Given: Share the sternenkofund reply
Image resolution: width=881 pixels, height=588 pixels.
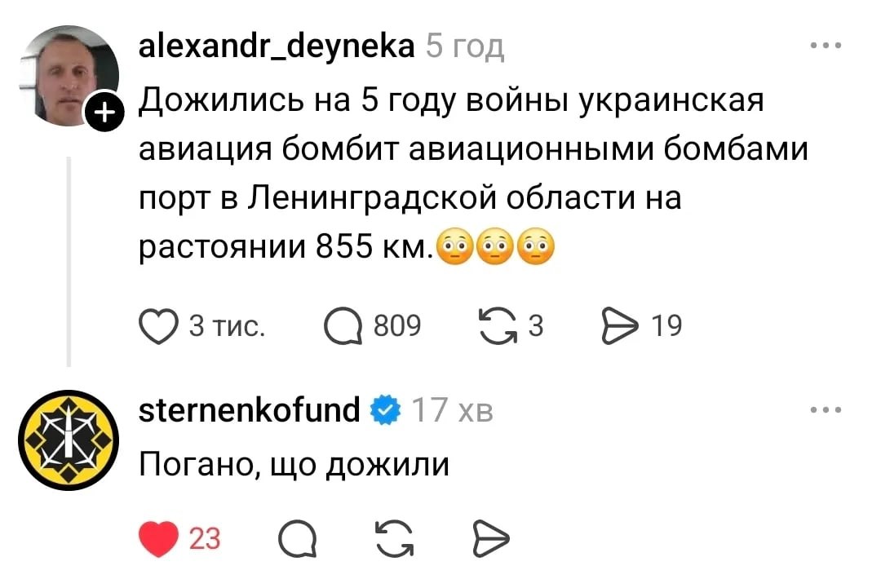Looking at the screenshot, I should point(490,537).
